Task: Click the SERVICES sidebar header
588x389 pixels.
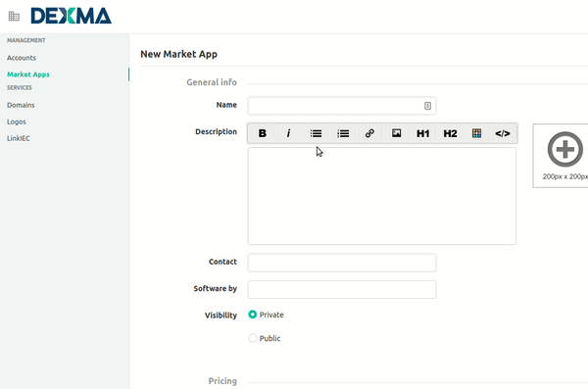Action: [x=20, y=87]
